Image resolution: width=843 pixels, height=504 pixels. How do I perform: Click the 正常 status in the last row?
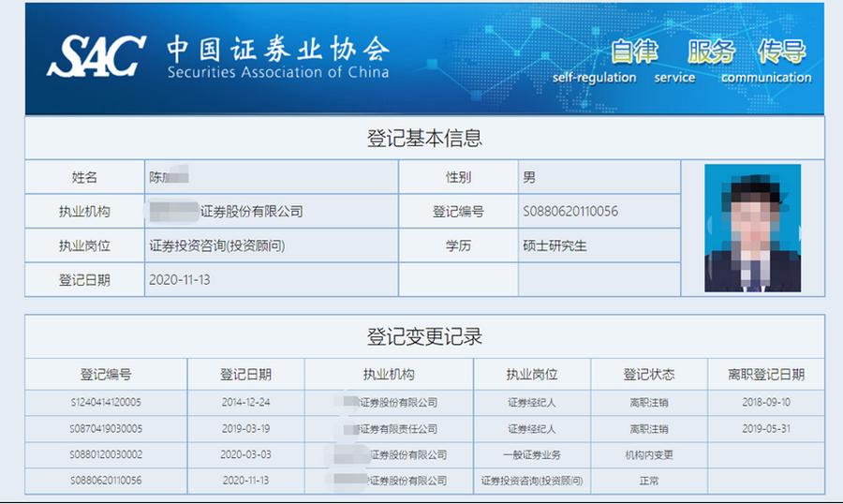pyautogui.click(x=648, y=482)
